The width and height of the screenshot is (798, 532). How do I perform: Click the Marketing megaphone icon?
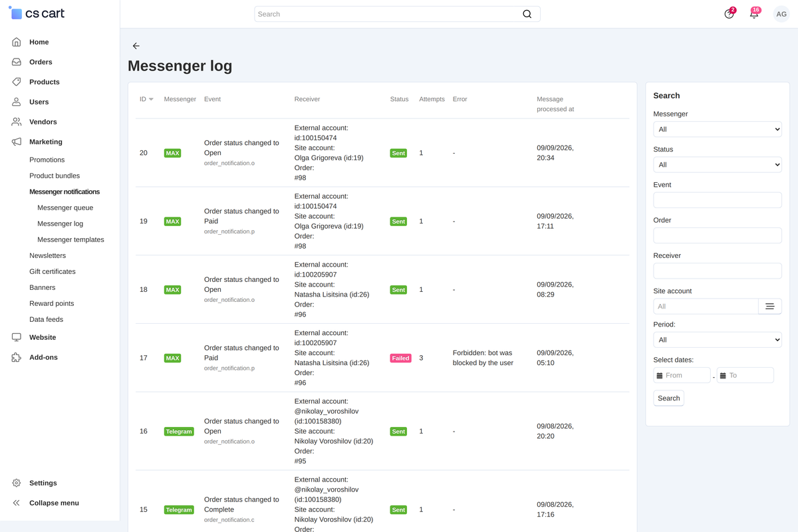(17, 142)
